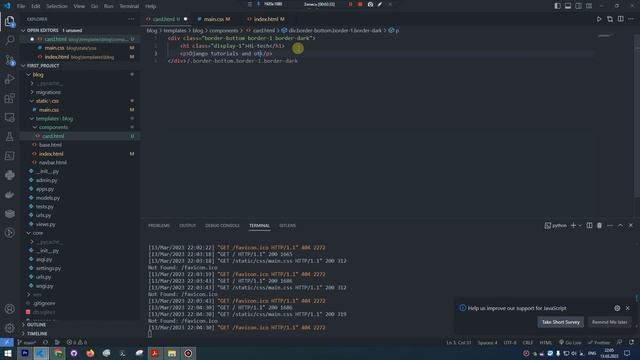Screen dimensions: 640x360
Task: Toggle bottom panel visibility
Action: click(x=568, y=6)
